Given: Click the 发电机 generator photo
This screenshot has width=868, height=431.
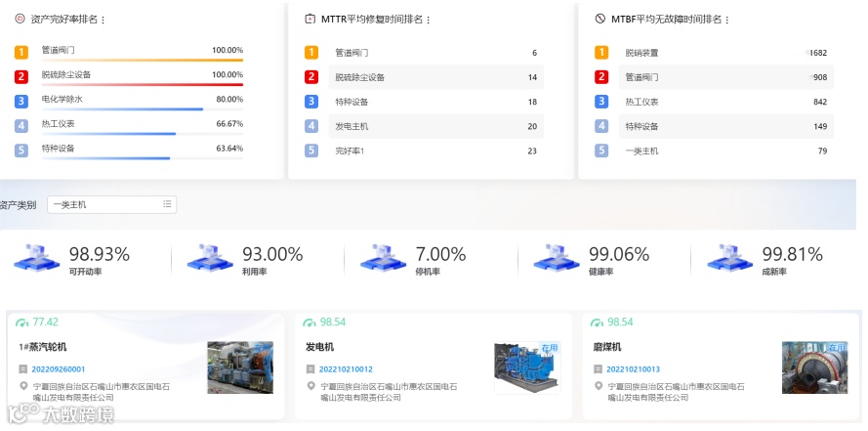Looking at the screenshot, I should (x=527, y=367).
